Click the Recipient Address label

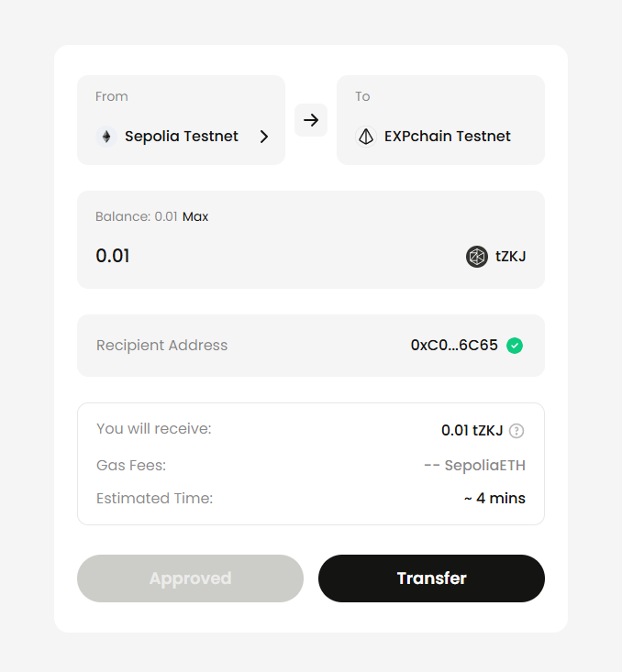[161, 346]
